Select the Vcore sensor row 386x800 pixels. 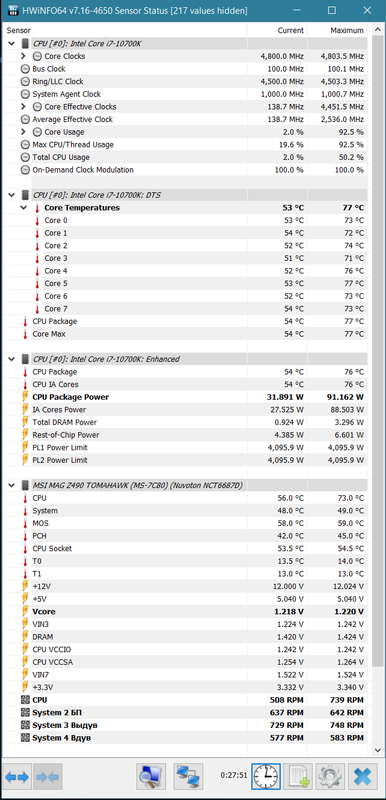coord(185,611)
